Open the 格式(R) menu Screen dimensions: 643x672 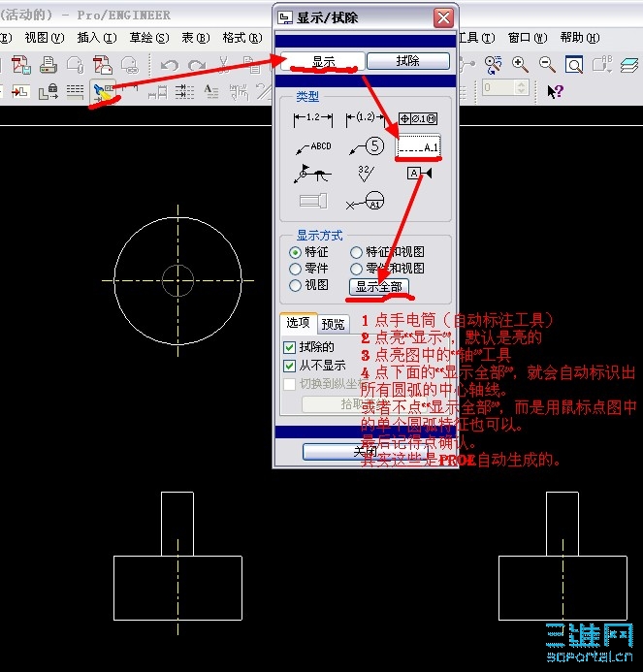242,38
